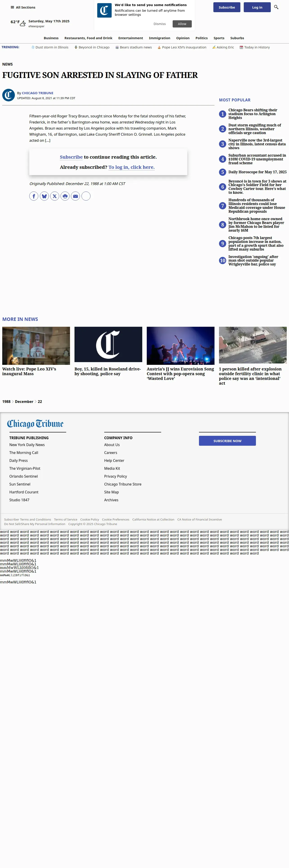Open the Suburbs section

click(x=237, y=38)
